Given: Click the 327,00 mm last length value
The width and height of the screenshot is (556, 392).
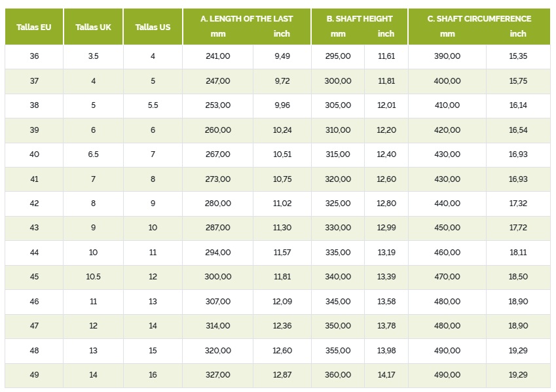Looking at the screenshot, I should point(217,375).
